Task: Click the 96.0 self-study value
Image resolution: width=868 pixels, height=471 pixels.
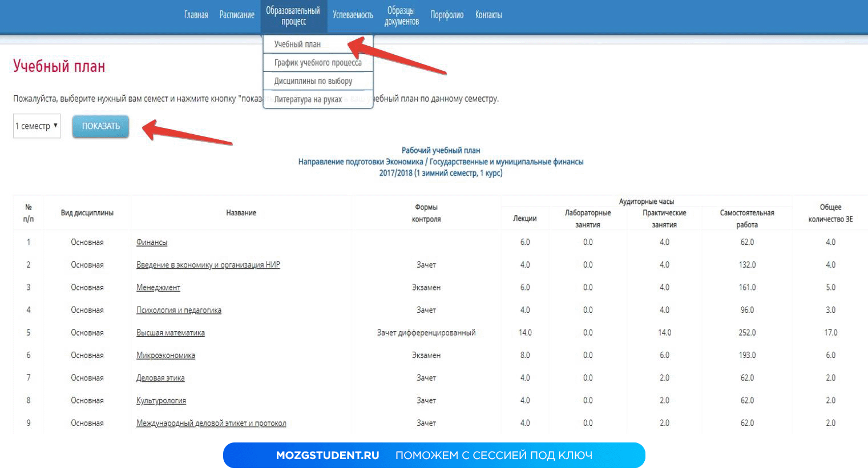Action: click(x=747, y=310)
